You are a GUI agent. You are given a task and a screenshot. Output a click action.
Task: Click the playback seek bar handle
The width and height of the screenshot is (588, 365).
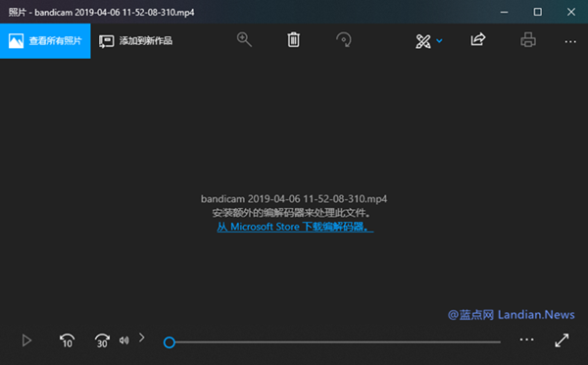point(170,342)
